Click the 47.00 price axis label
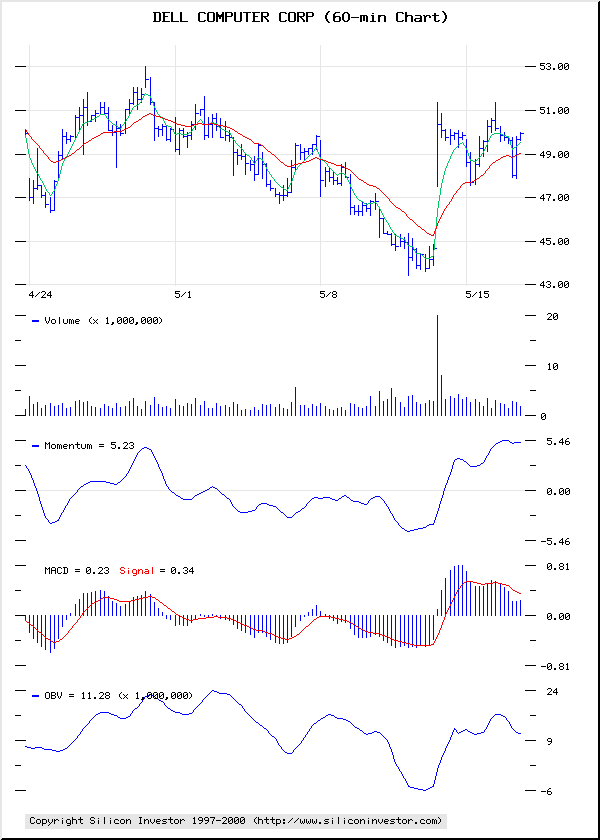The width and height of the screenshot is (600, 840). [554, 198]
